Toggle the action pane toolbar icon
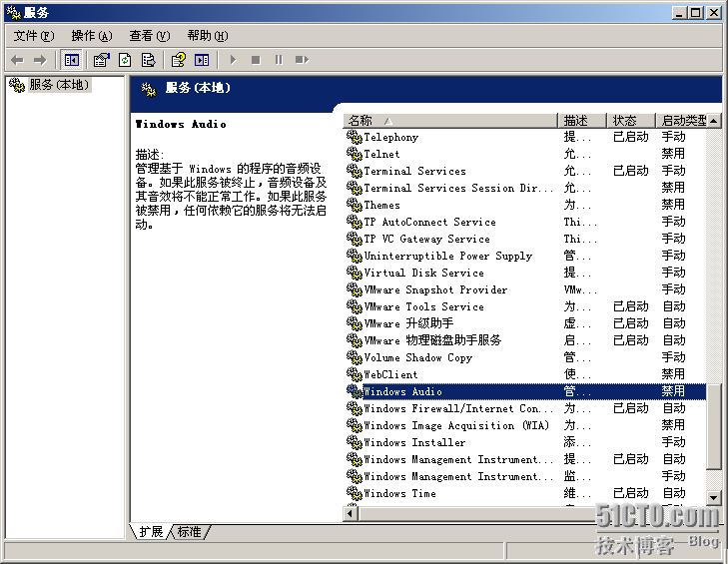Image resolution: width=728 pixels, height=564 pixels. tap(202, 60)
